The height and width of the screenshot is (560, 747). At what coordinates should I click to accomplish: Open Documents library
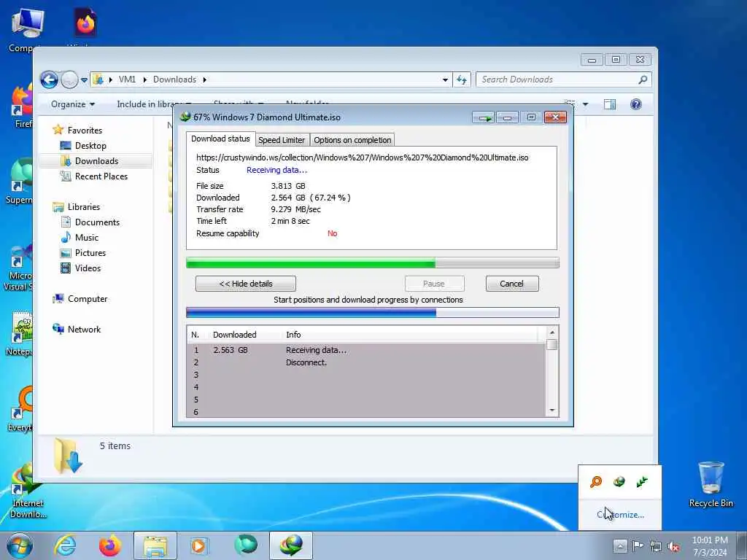tap(97, 222)
